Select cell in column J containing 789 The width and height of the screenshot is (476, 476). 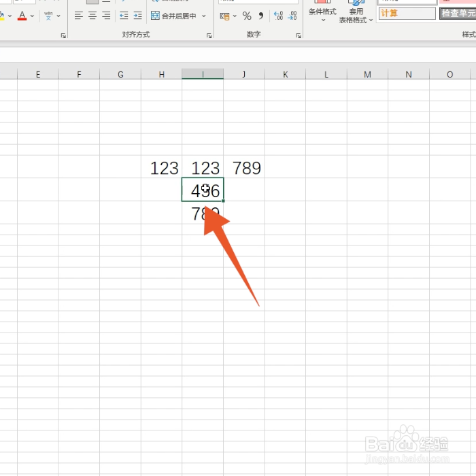coord(244,167)
